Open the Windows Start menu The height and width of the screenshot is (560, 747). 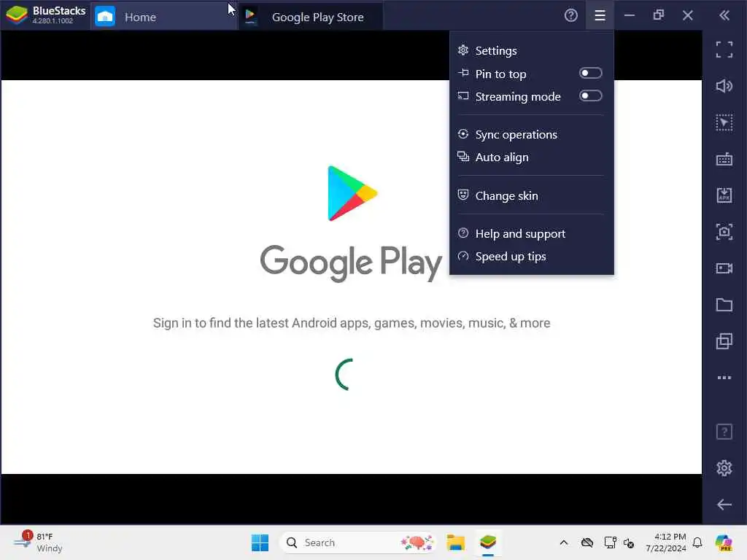point(260,542)
